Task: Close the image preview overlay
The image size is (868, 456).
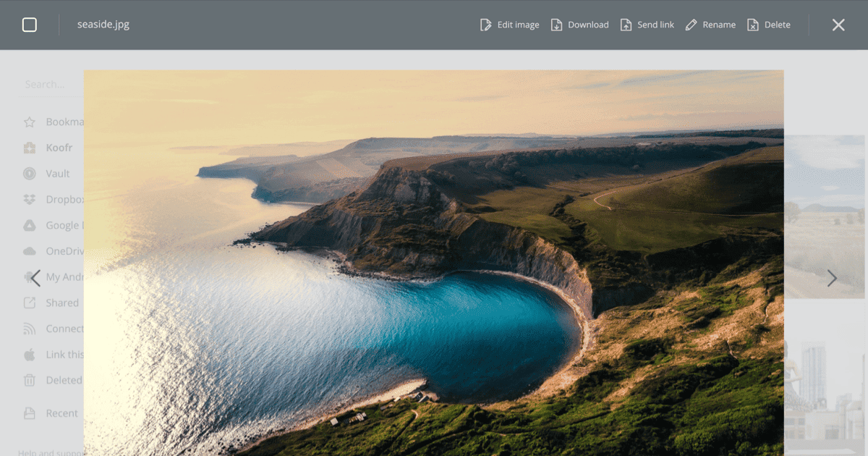Action: pyautogui.click(x=838, y=25)
